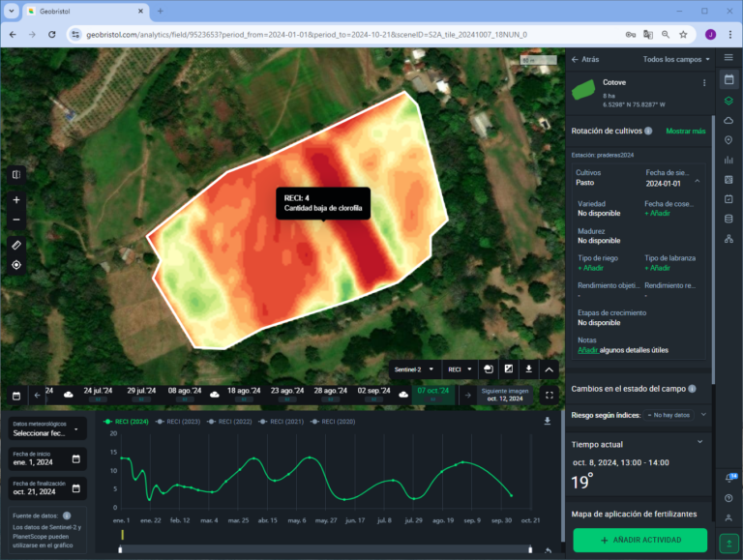
Task: Open the Sentinel-2 source dropdown
Action: (415, 368)
